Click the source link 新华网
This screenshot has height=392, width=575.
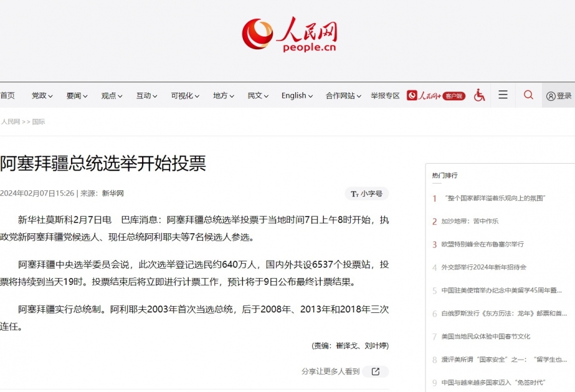click(x=113, y=194)
